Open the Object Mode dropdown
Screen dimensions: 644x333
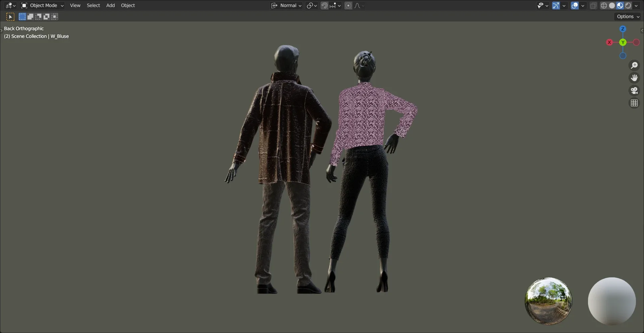point(42,5)
